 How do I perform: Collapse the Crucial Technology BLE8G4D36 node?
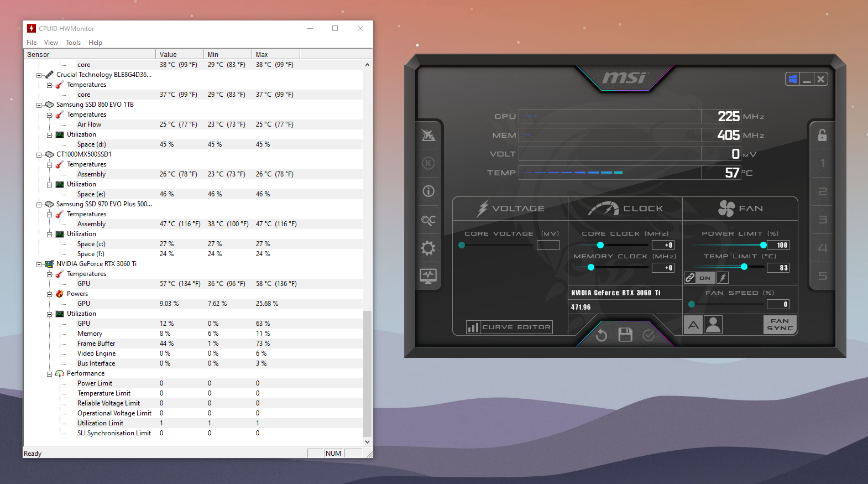point(39,75)
